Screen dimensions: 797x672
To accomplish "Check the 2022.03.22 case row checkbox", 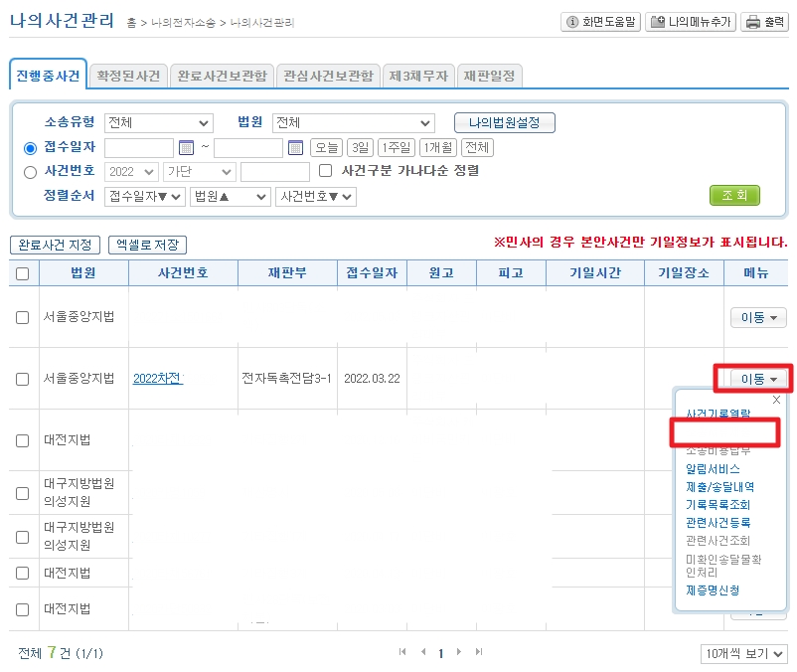I will pos(23,379).
